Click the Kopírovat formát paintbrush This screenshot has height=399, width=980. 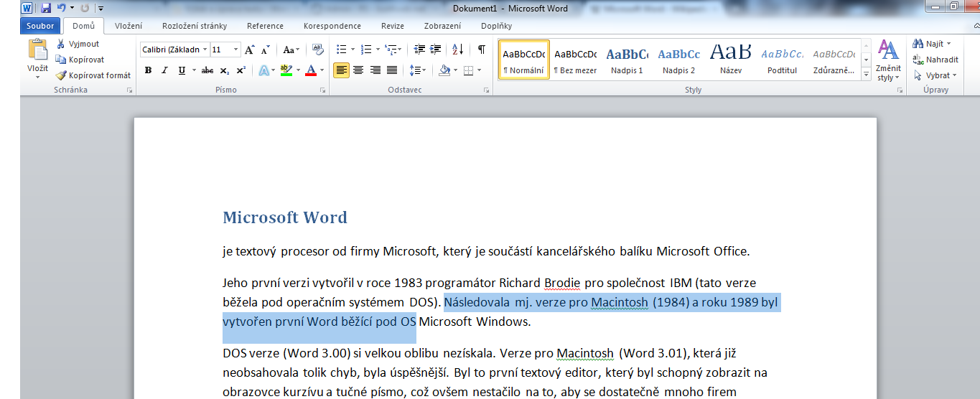pos(93,75)
